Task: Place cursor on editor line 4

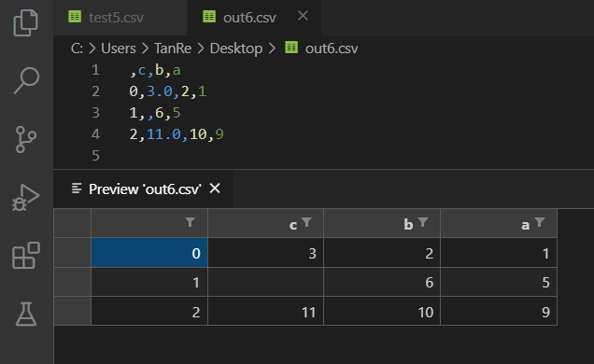Action: click(177, 134)
